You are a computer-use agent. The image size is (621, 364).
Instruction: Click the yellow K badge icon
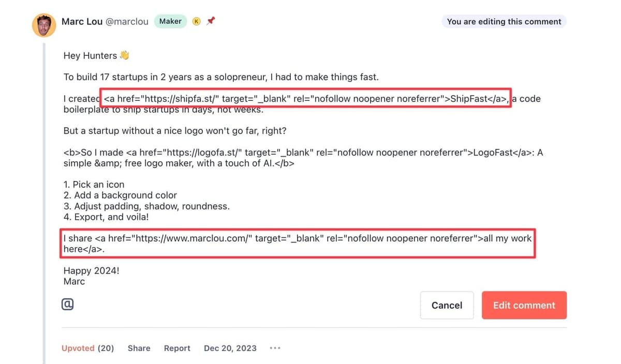pos(196,22)
